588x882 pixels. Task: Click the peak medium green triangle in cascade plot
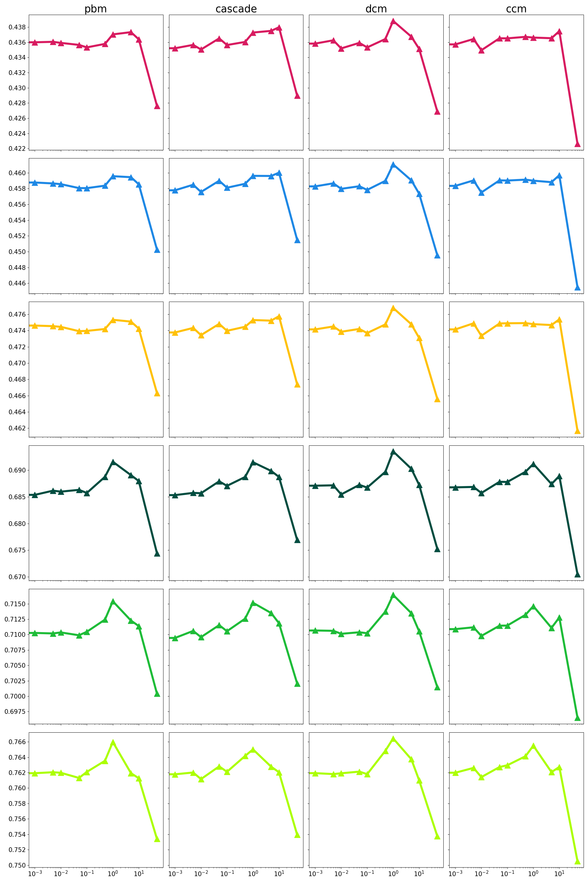(x=253, y=603)
